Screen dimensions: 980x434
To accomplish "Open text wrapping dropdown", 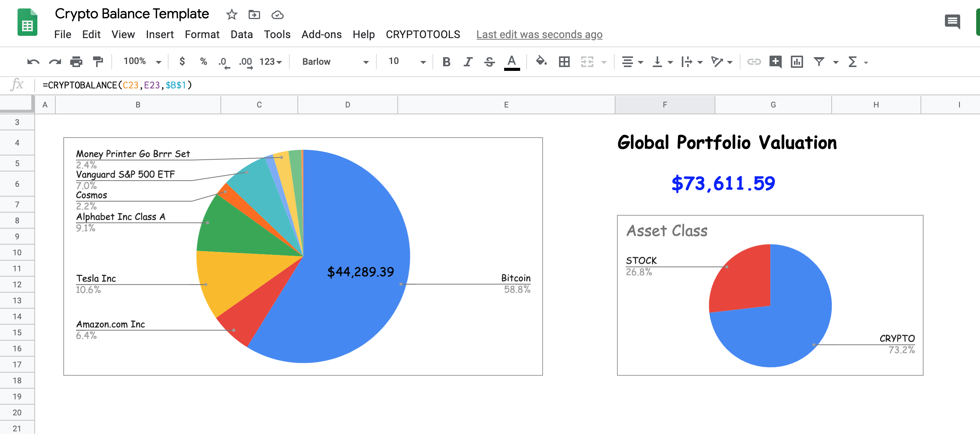I will (692, 62).
